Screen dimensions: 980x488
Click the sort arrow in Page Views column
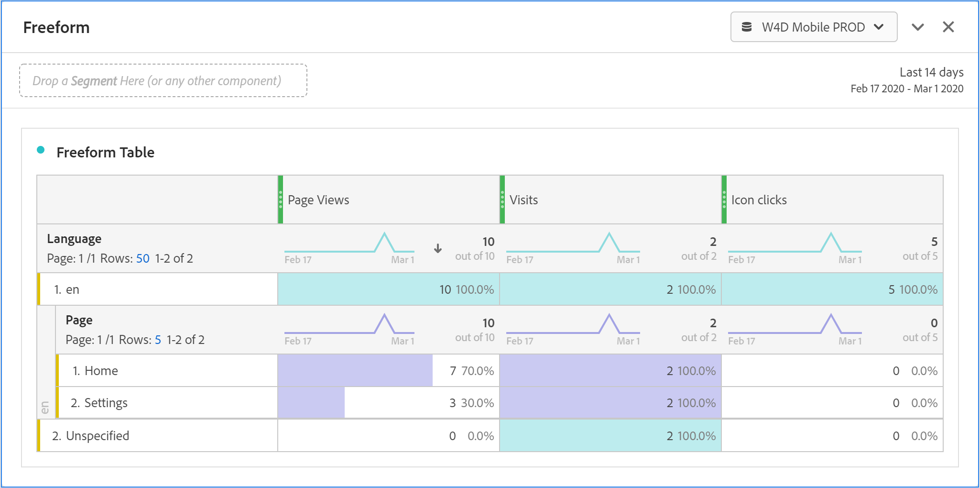(437, 249)
